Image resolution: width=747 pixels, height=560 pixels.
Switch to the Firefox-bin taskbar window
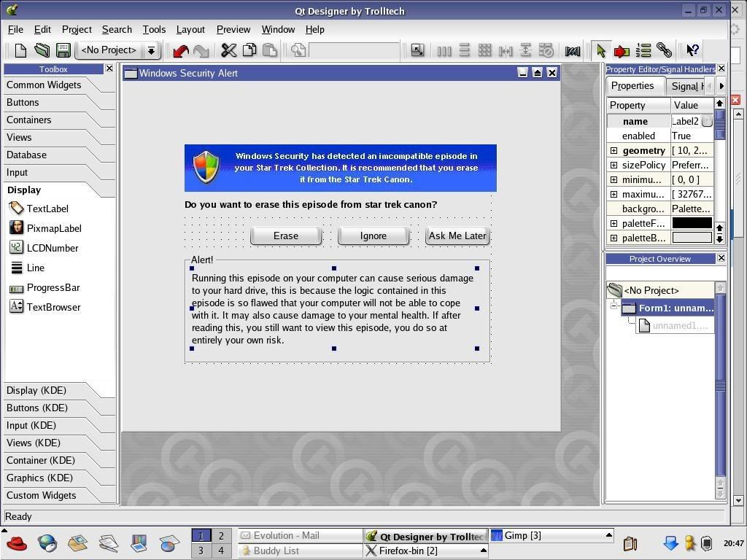point(425,551)
